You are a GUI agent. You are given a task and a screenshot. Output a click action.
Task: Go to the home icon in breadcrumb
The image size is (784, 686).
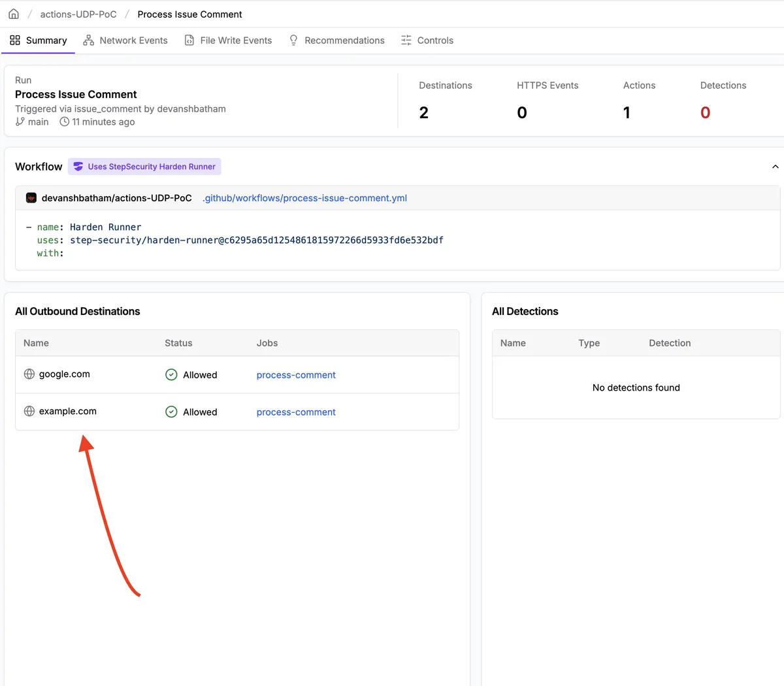14,14
